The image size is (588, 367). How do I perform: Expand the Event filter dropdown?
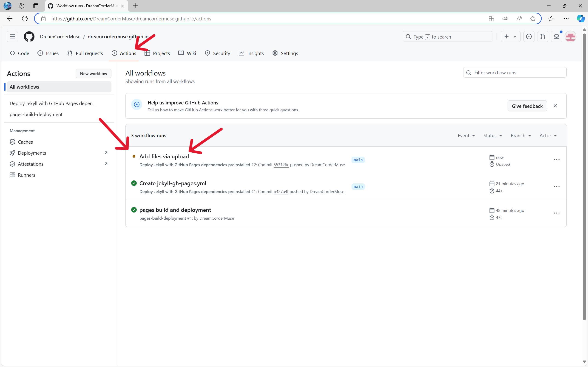click(x=466, y=135)
